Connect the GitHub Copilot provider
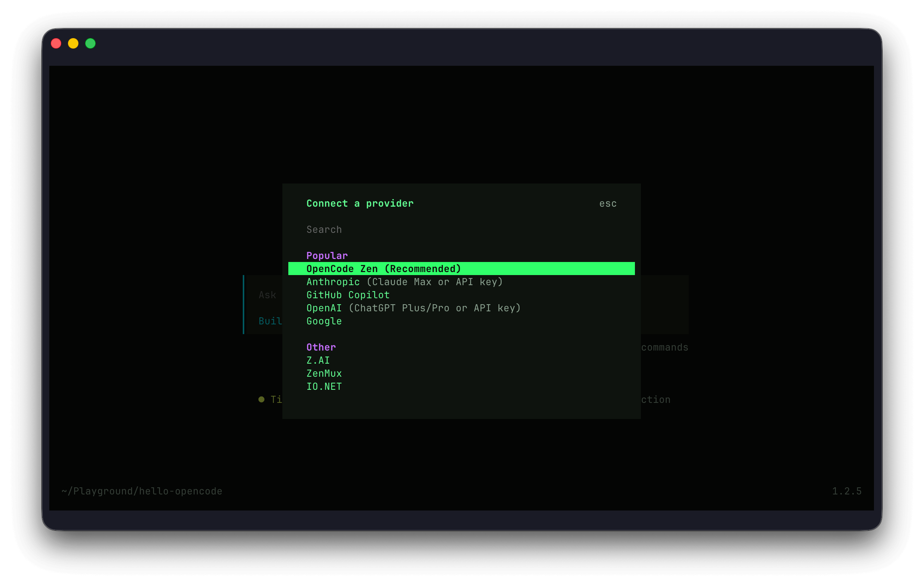This screenshot has width=924, height=586. [x=347, y=294]
